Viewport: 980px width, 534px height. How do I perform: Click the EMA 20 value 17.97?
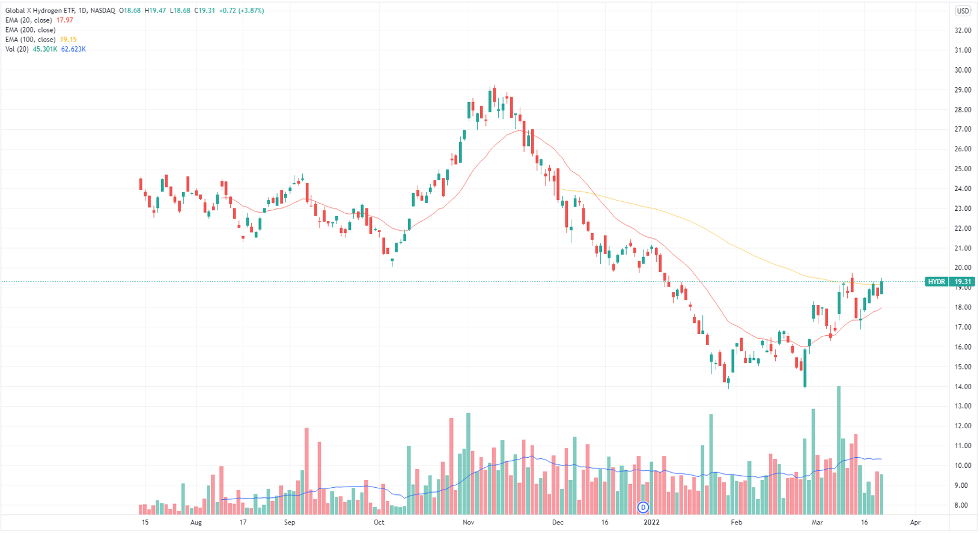[x=65, y=20]
